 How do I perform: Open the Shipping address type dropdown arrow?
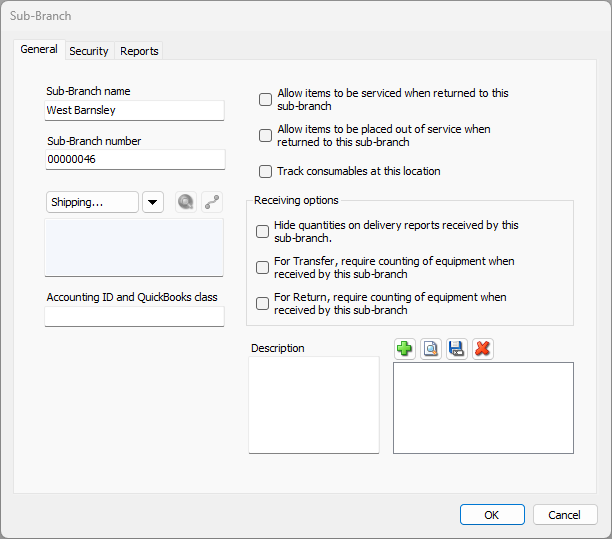153,202
